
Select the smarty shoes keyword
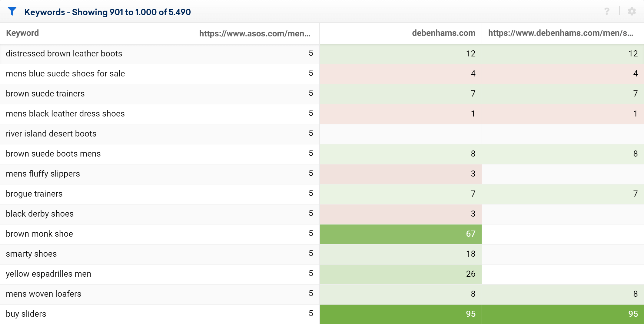click(x=31, y=254)
